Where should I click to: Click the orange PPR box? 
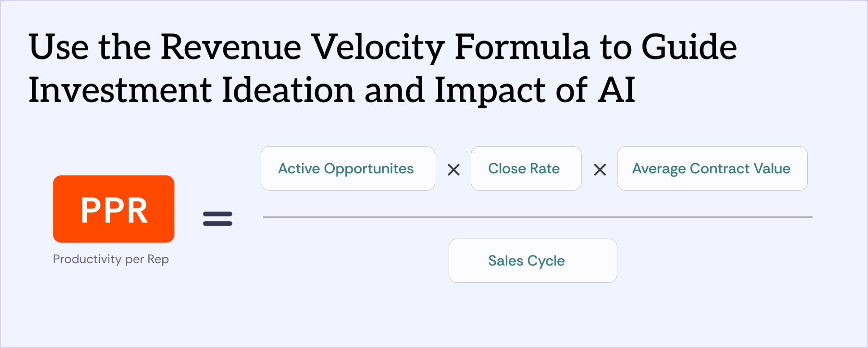click(114, 209)
